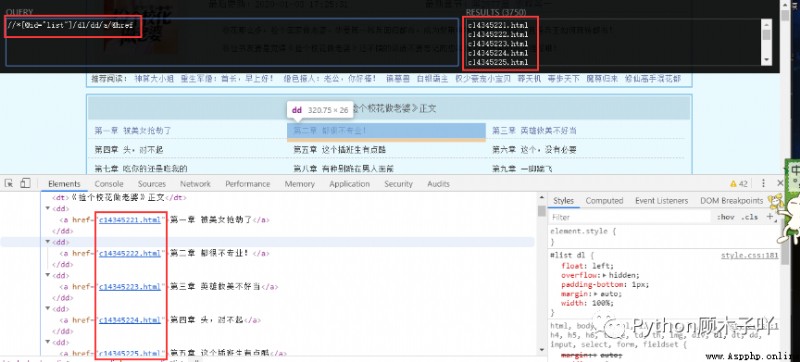Switch to the Computed styles tab
Viewport: 800px width, 362px height.
(x=604, y=201)
